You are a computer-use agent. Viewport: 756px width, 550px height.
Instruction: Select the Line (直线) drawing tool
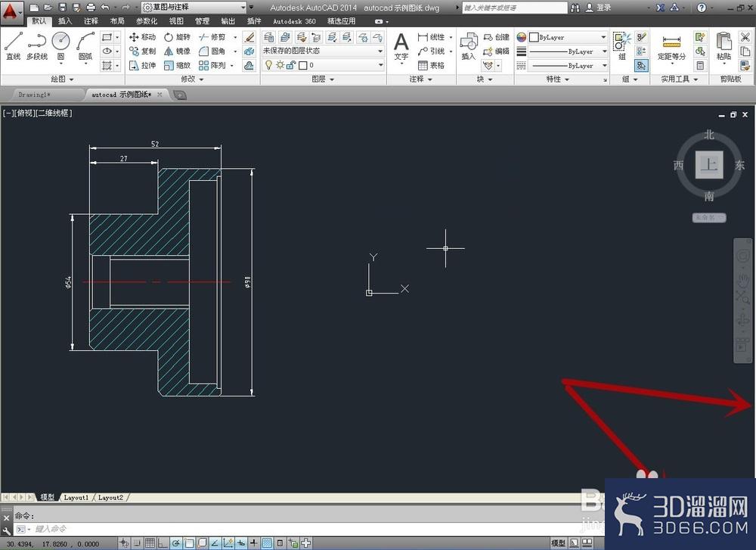coord(13,46)
